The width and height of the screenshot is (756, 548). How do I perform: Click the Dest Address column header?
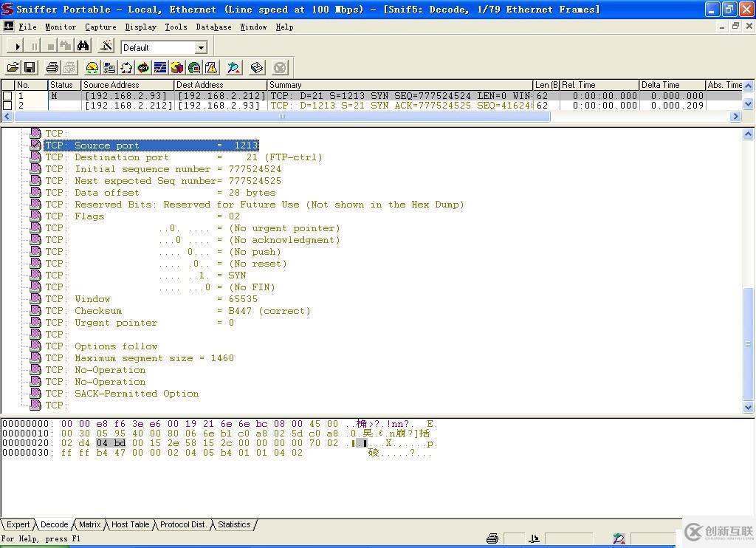(220, 85)
